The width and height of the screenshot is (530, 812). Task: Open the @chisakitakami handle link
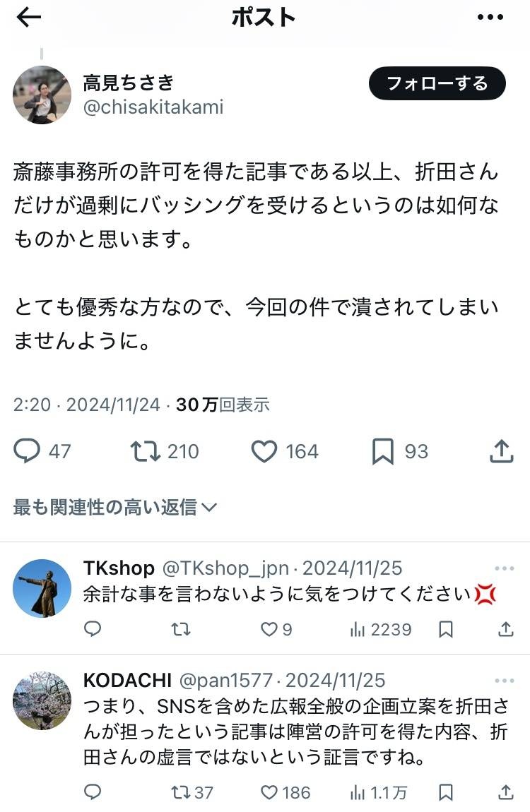pyautogui.click(x=153, y=107)
